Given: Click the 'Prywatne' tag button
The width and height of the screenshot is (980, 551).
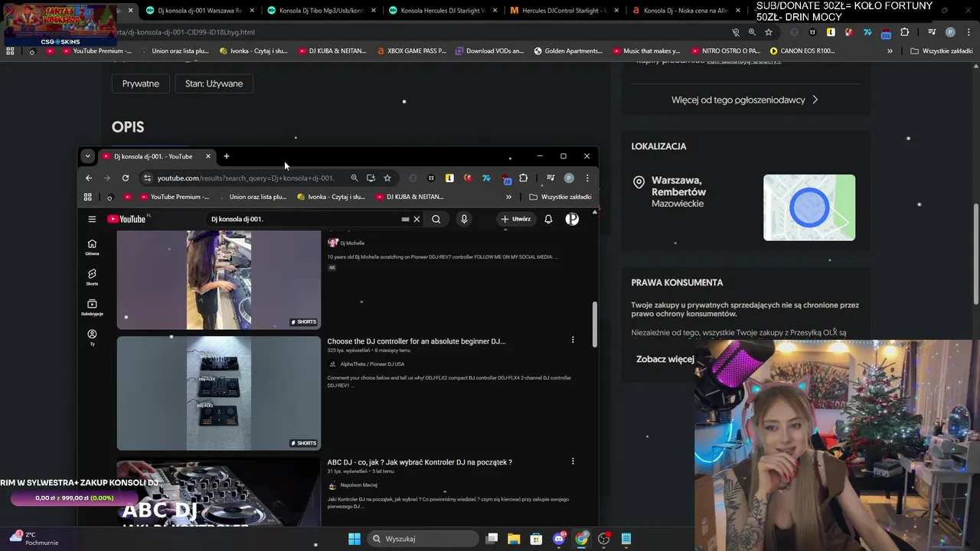Looking at the screenshot, I should (x=141, y=83).
